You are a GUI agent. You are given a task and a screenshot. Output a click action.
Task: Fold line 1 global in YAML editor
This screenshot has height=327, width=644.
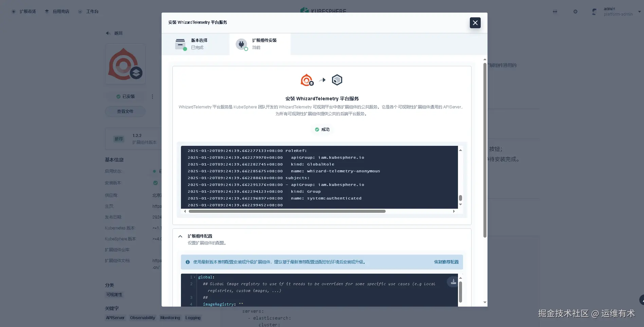tap(195, 277)
